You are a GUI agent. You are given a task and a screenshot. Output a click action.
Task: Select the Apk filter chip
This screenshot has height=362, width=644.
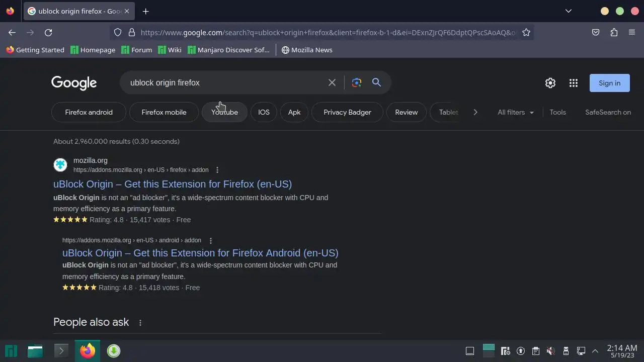pyautogui.click(x=294, y=112)
